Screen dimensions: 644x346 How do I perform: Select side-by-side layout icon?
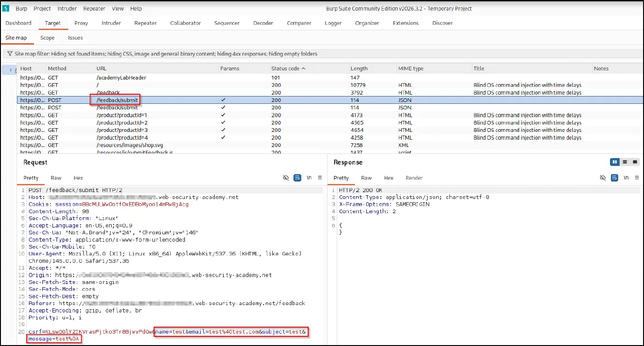pos(615,162)
